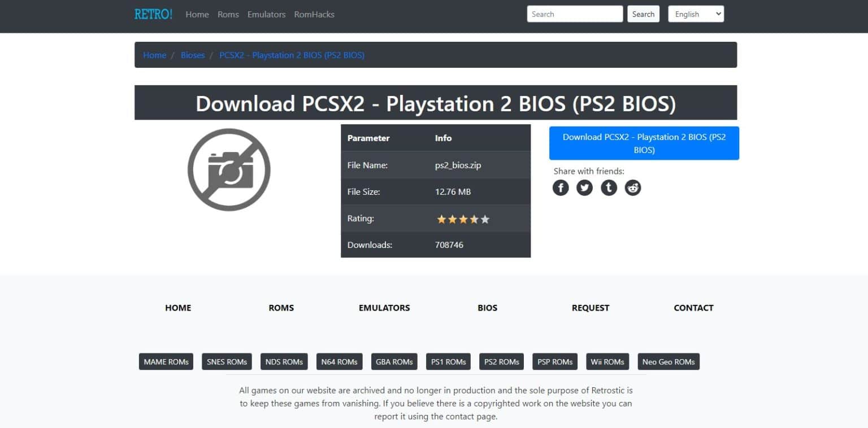Click blue Download PCSX2 BIOS button
The image size is (868, 428).
644,143
